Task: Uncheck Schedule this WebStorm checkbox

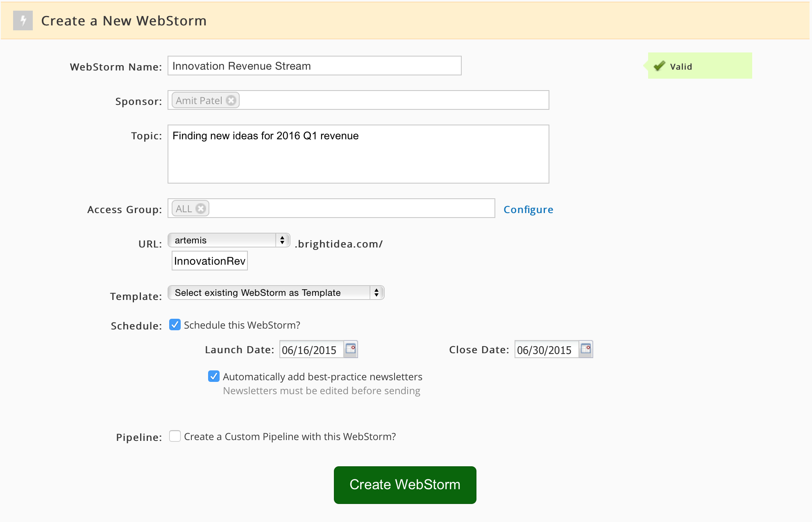Action: point(175,325)
